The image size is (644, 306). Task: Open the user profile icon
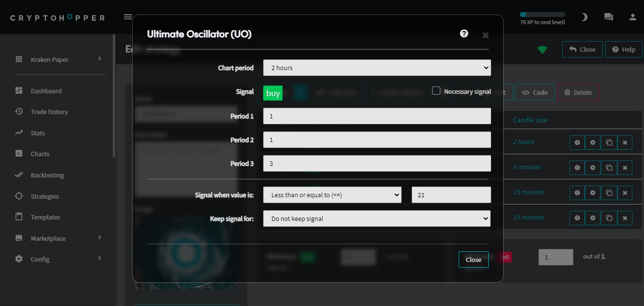click(x=632, y=17)
